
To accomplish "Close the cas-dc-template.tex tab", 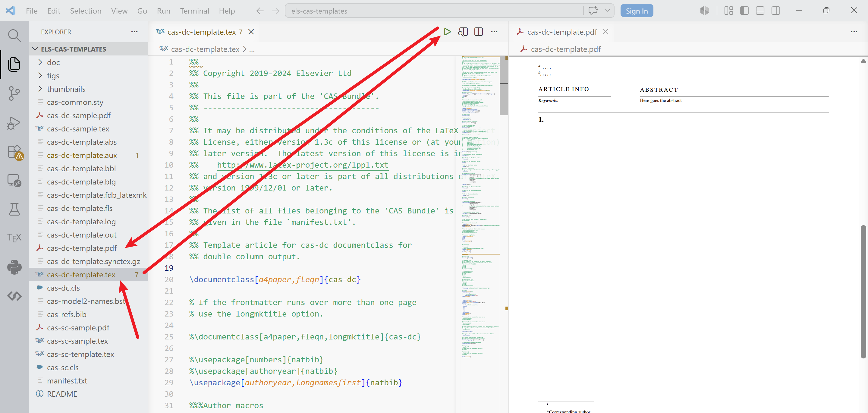I will tap(251, 32).
